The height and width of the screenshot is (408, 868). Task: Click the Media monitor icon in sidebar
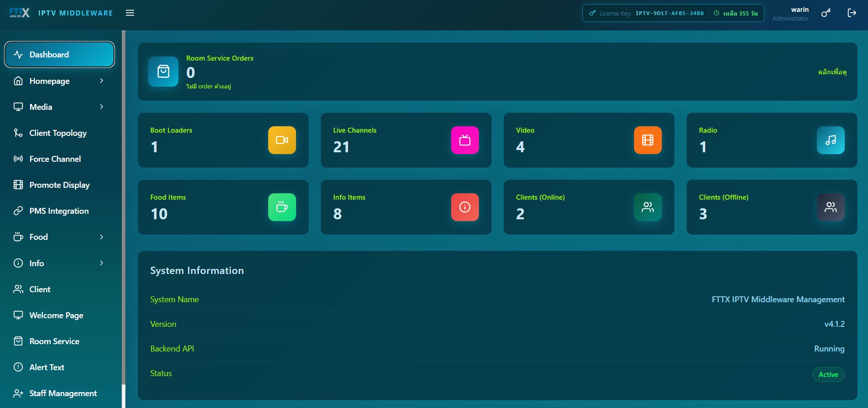(x=18, y=107)
